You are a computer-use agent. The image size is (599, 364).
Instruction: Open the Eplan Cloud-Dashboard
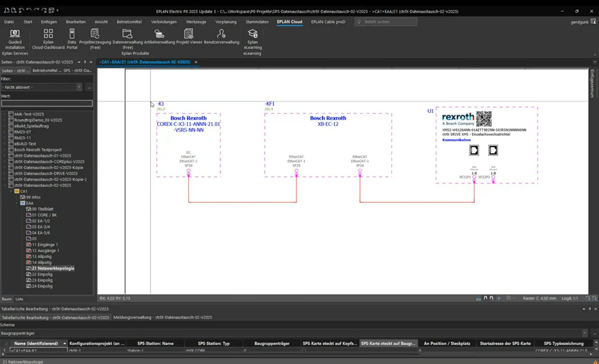click(x=48, y=39)
